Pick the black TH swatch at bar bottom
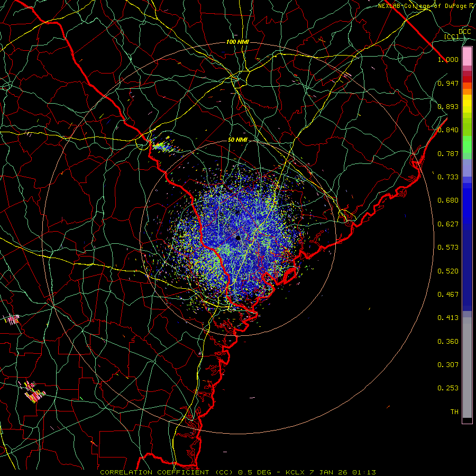 click(467, 420)
